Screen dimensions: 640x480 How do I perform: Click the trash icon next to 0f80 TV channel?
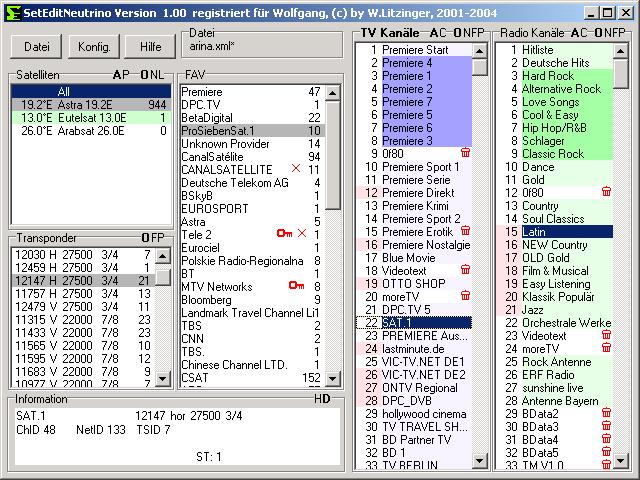tap(465, 153)
